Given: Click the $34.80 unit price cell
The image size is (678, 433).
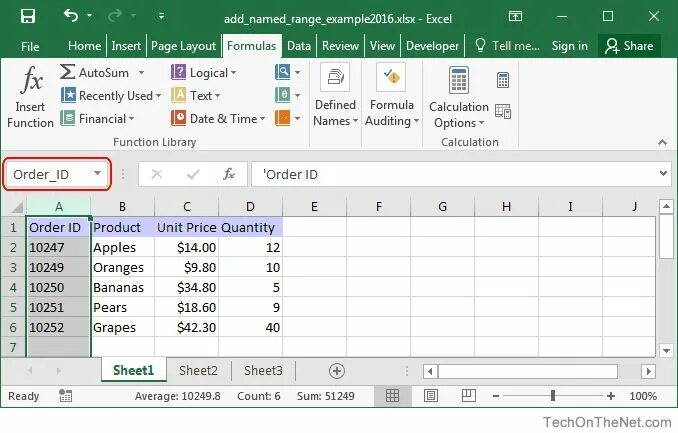Looking at the screenshot, I should tap(186, 287).
